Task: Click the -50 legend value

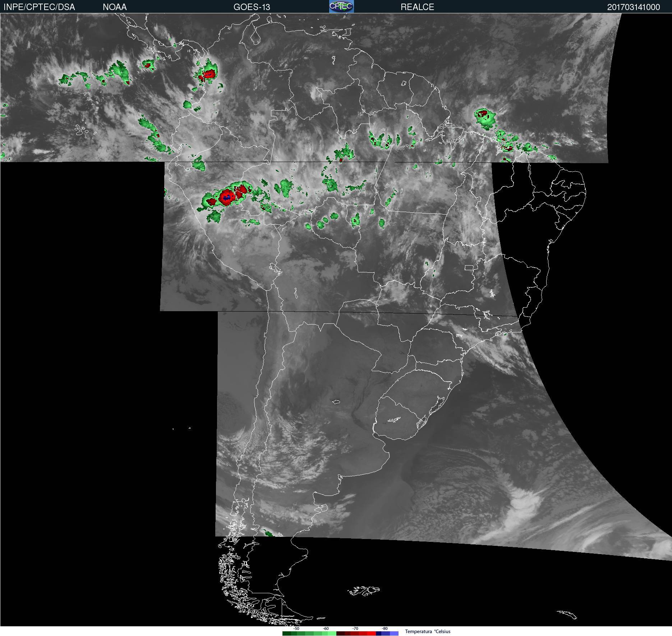Action: 296,628
